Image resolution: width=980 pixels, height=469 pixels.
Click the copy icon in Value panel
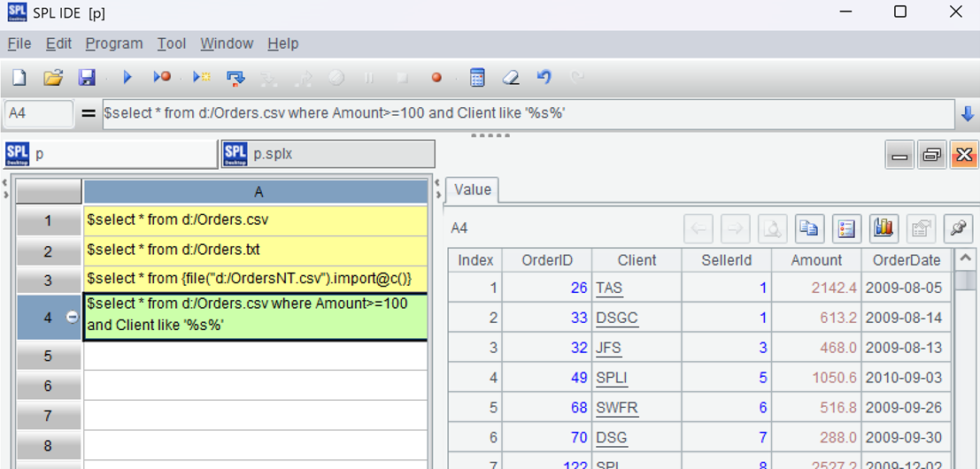(808, 228)
